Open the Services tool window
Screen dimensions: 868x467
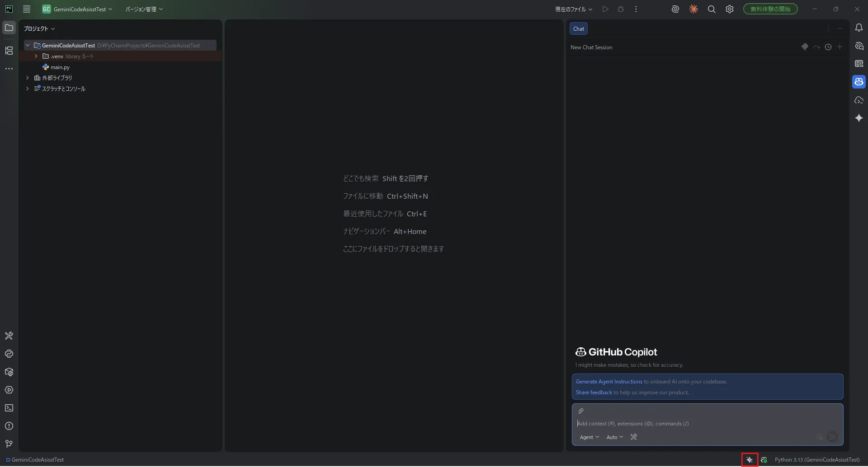point(9,390)
